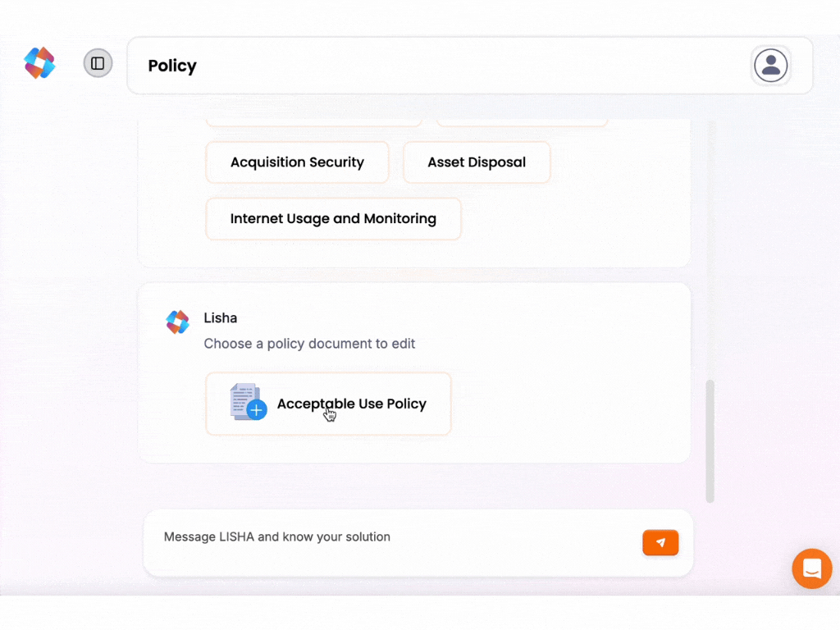Choose the Asset Disposal policy chip

coord(476,162)
